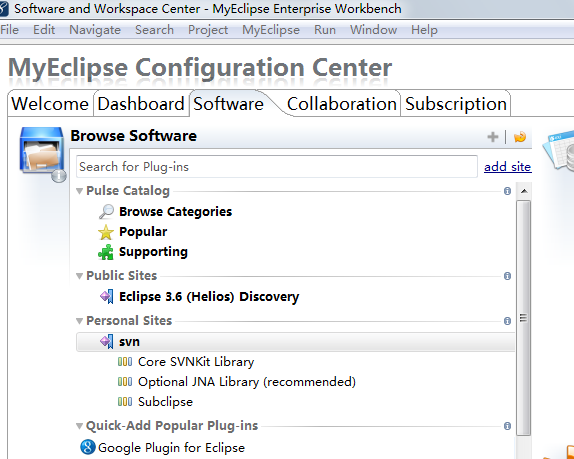Click the orange refresh arrow icon
The image size is (574, 459).
click(520, 137)
